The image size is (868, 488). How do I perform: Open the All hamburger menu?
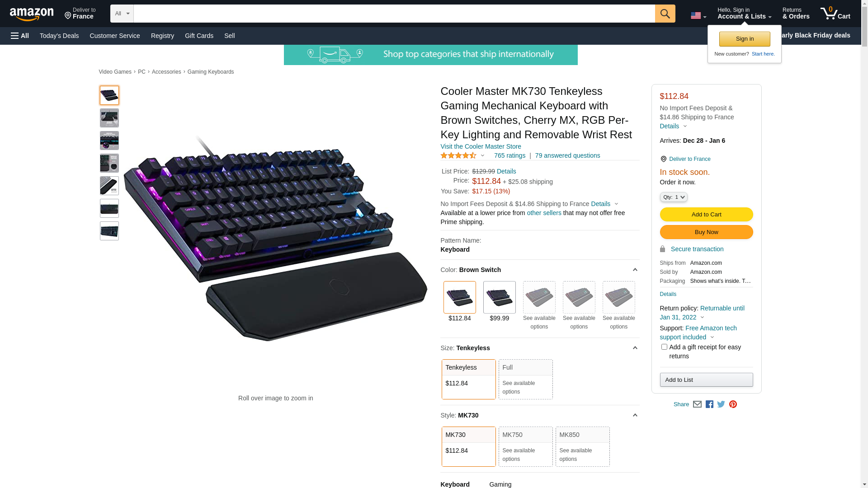pos(20,36)
